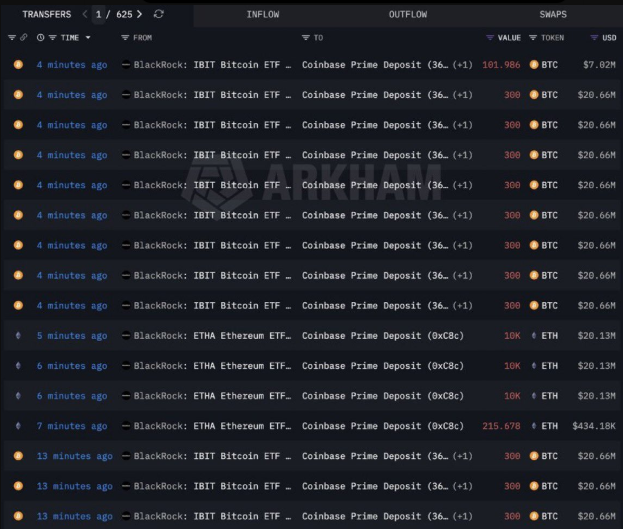Open the USD column filter icon
Viewport: 623px width, 529px height.
(x=594, y=38)
